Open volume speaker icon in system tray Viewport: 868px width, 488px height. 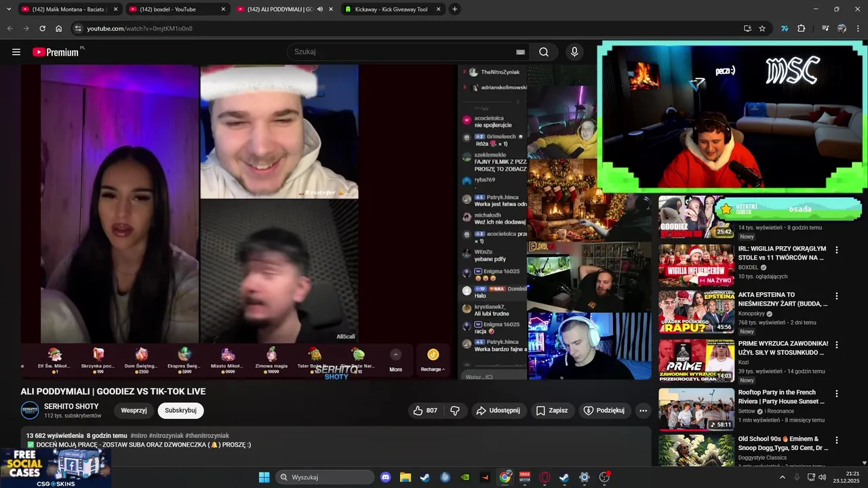pos(822,477)
